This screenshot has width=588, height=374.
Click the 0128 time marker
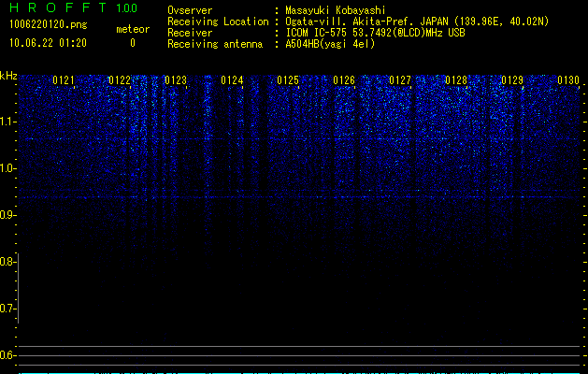[456, 80]
